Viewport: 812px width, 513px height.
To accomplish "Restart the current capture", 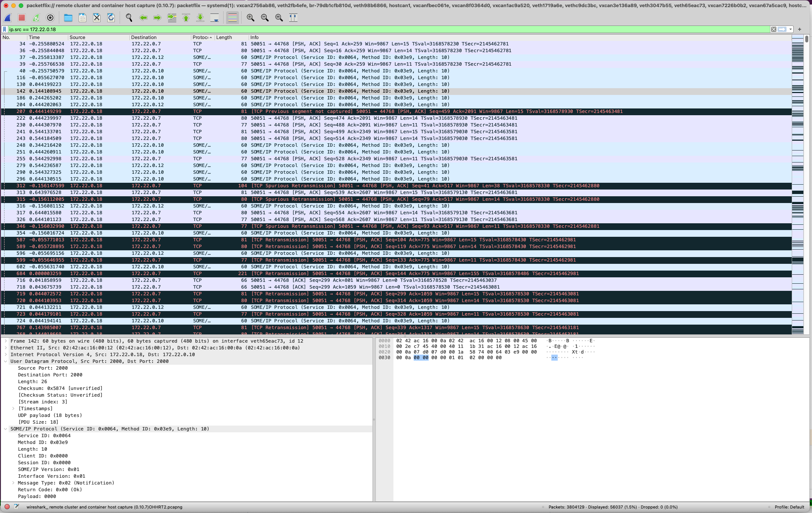I will pyautogui.click(x=36, y=18).
